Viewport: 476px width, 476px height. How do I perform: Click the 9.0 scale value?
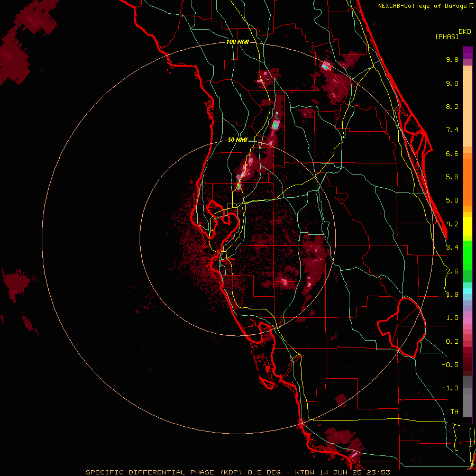[452, 83]
